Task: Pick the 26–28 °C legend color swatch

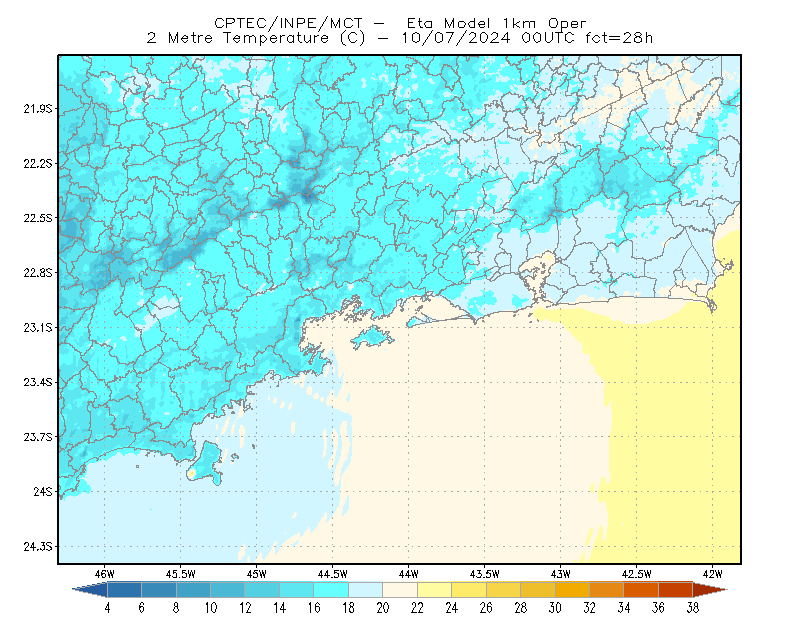Action: [504, 589]
